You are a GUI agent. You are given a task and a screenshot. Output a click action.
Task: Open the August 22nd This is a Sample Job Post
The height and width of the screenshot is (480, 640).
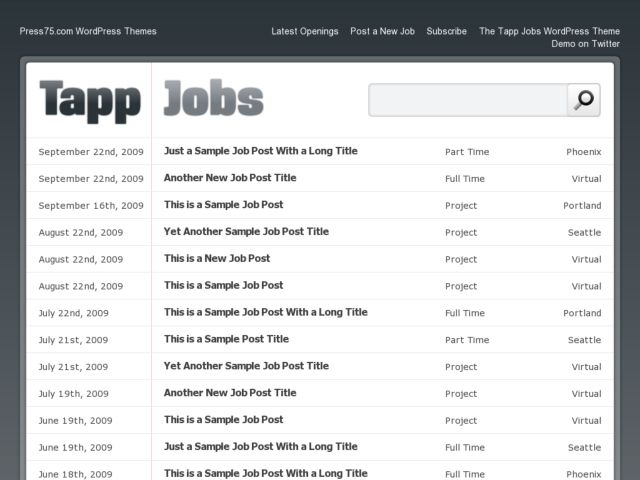pyautogui.click(x=224, y=285)
